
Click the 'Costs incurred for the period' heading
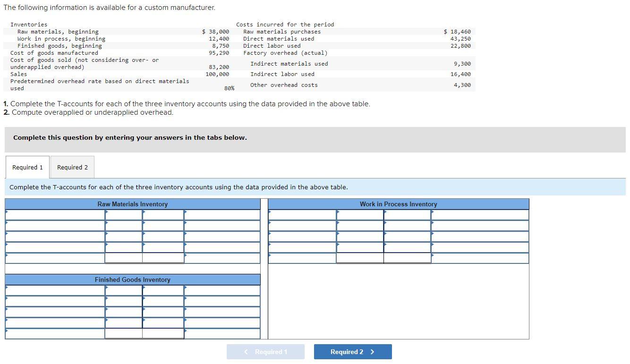point(285,25)
